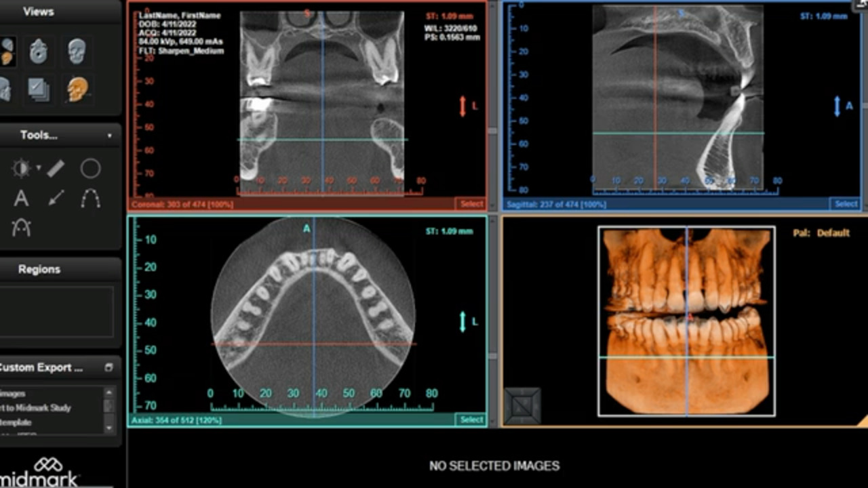Select the vertebra-shaped axial view icon

point(38,52)
